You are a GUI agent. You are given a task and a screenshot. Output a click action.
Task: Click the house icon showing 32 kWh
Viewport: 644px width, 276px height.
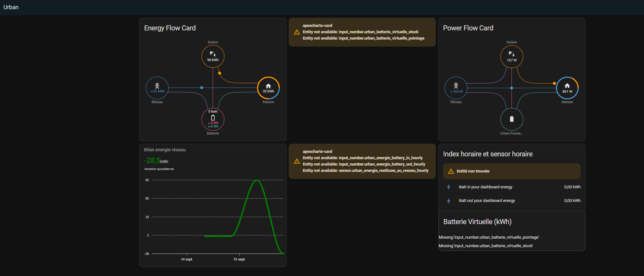click(x=268, y=86)
